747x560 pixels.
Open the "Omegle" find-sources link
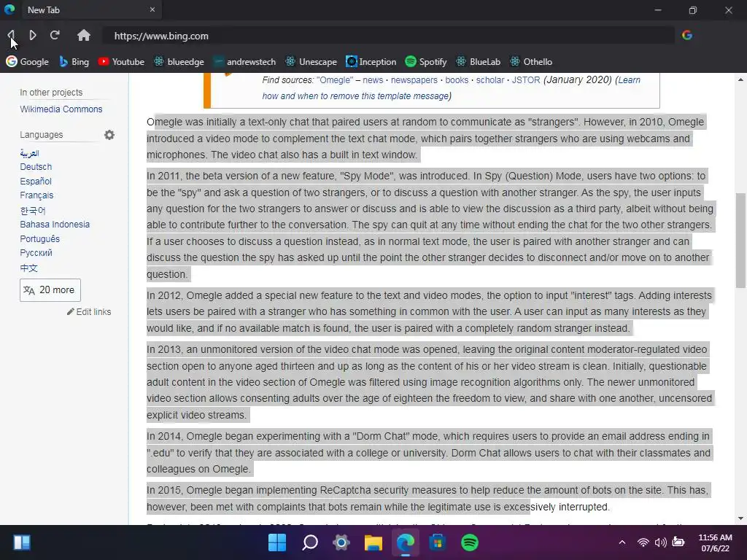(335, 80)
